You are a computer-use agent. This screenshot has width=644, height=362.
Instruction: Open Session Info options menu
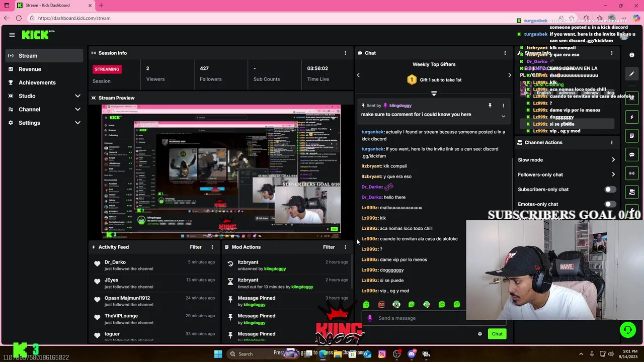pos(345,53)
